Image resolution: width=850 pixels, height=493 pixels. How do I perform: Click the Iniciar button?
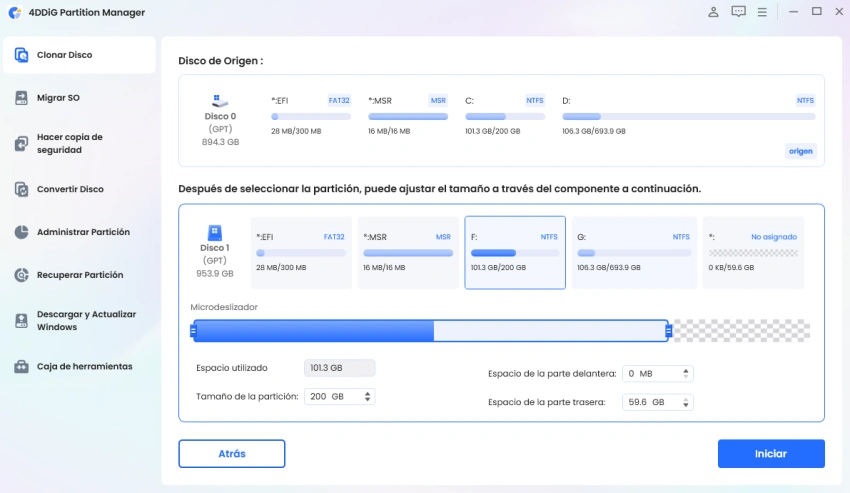771,453
